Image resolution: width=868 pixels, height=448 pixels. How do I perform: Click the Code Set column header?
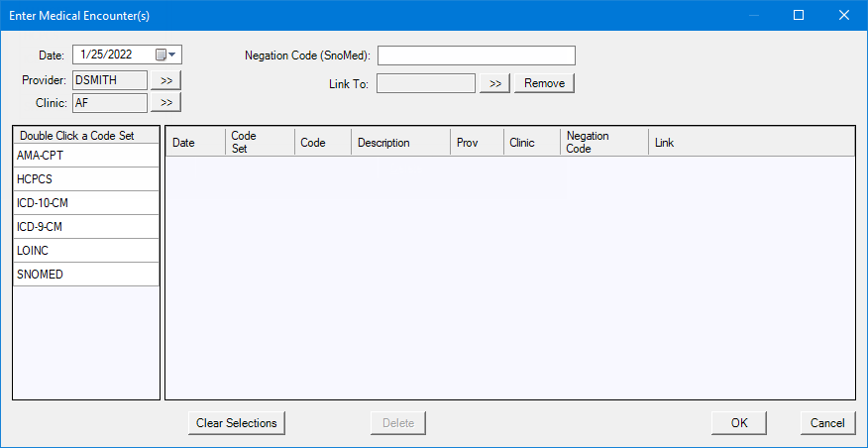pos(259,143)
